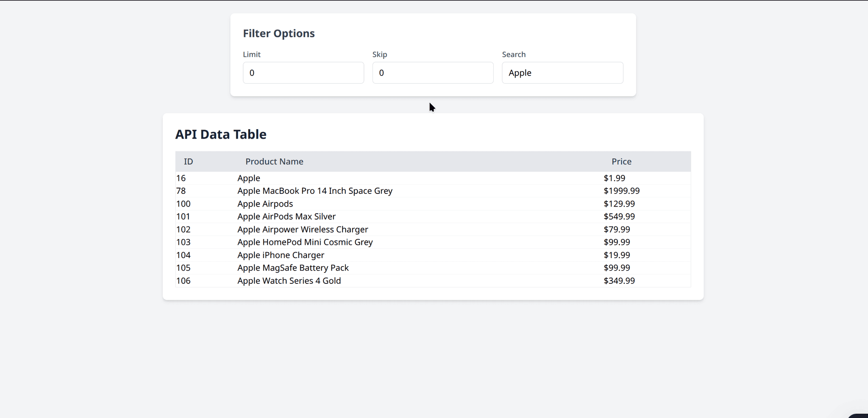Click the Filter Options heading
This screenshot has width=868, height=418.
278,33
